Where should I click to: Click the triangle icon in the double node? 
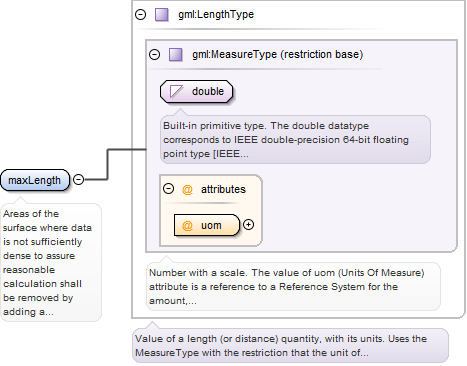click(x=176, y=91)
